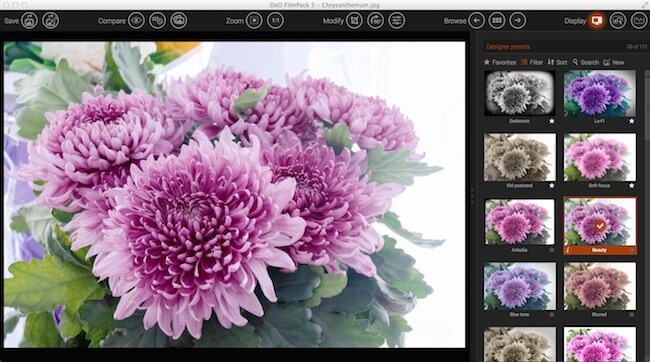Viewport: 650px width, 362px height.
Task: Open the Filter option in presets panel
Action: pyautogui.click(x=532, y=62)
